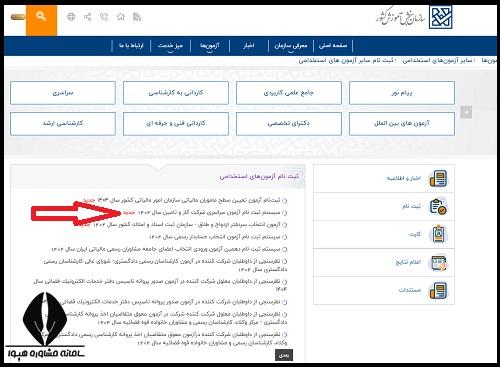The width and height of the screenshot is (500, 367).
Task: Open the سردفتر ازدواج و طلاق exam link
Action: pos(186,225)
